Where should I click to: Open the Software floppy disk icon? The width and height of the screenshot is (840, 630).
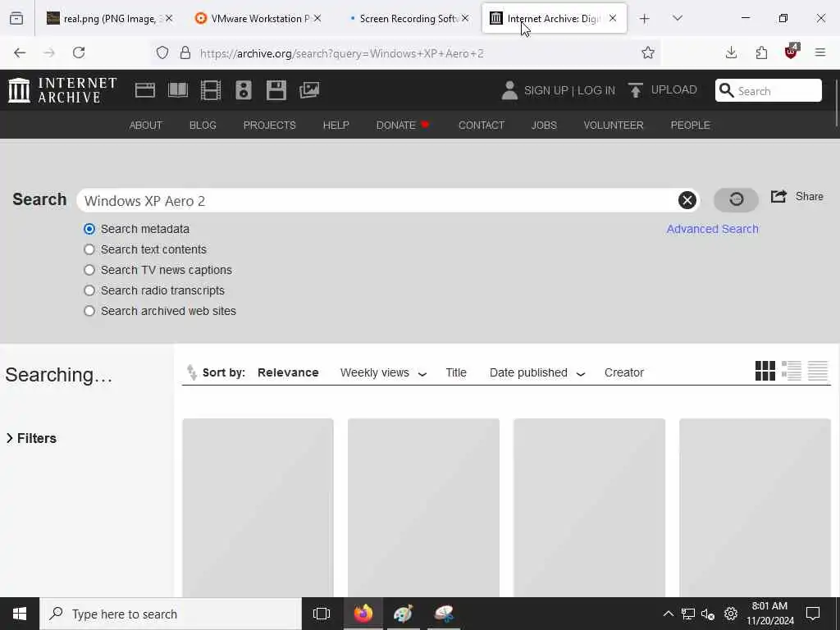click(276, 90)
